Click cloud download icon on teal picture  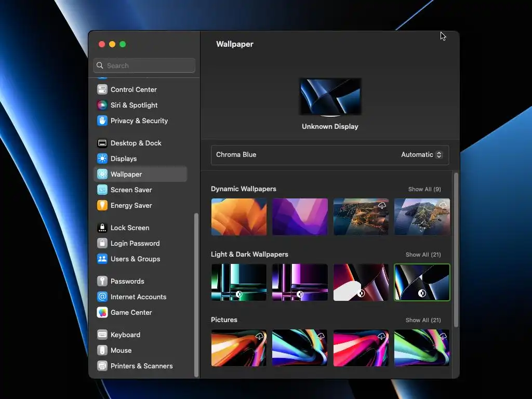(321, 336)
